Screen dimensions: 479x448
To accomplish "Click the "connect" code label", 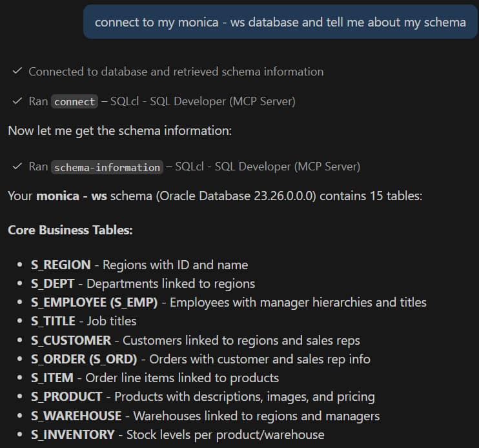I will pyautogui.click(x=76, y=102).
